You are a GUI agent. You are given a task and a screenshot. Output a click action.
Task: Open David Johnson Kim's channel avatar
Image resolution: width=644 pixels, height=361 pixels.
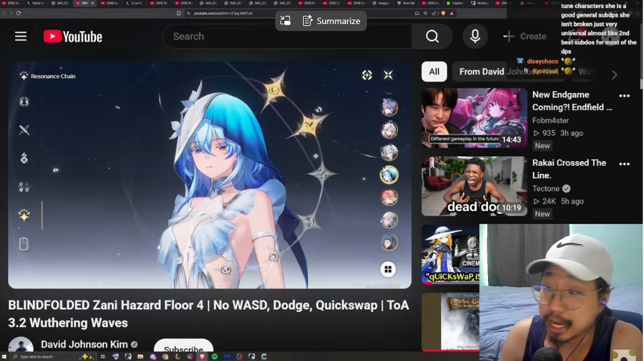coord(21,345)
